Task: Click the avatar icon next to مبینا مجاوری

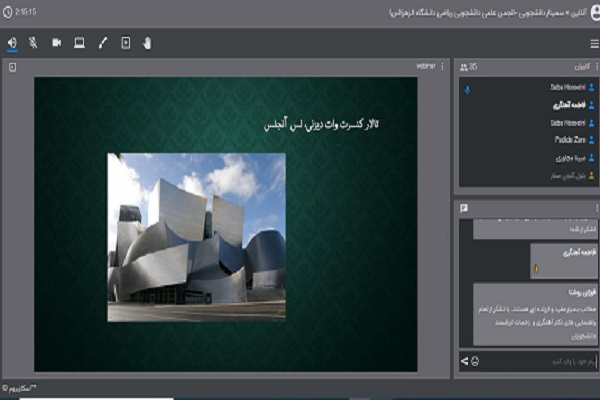Action: (x=592, y=157)
